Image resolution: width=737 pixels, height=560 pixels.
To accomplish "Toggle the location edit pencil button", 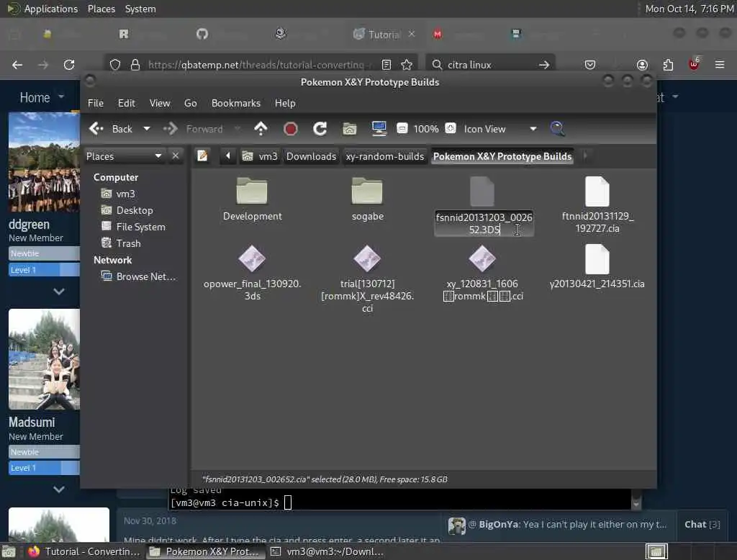I will coord(202,155).
